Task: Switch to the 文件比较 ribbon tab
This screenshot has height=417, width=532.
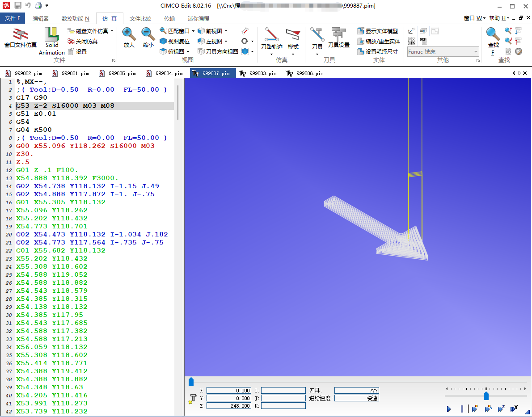Action: click(x=140, y=18)
